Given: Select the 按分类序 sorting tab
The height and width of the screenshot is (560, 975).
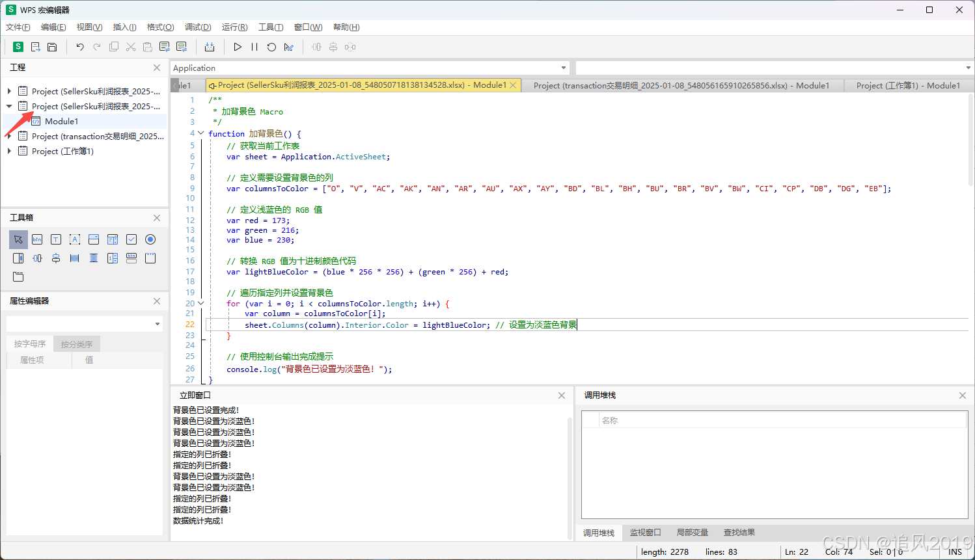Looking at the screenshot, I should [77, 344].
